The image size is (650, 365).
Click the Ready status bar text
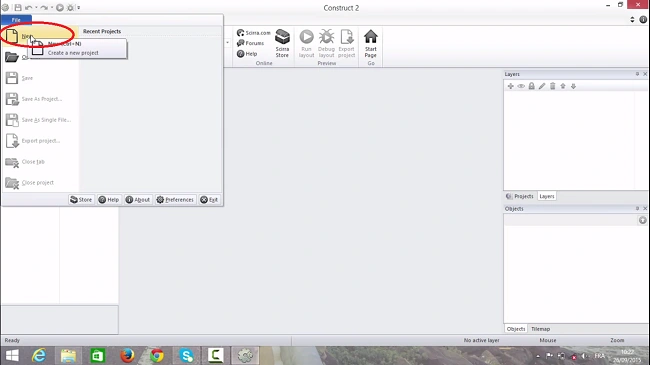[12, 340]
